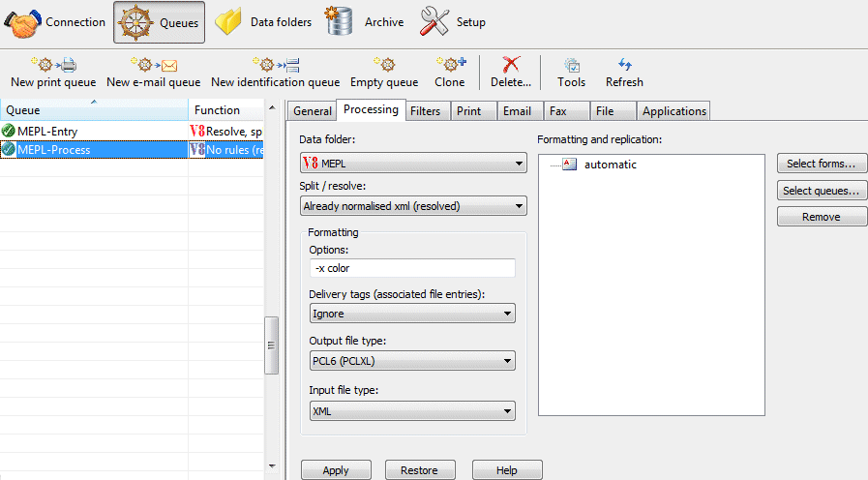Click the Select forms... button
Viewport: 868px width, 480px height.
[822, 164]
